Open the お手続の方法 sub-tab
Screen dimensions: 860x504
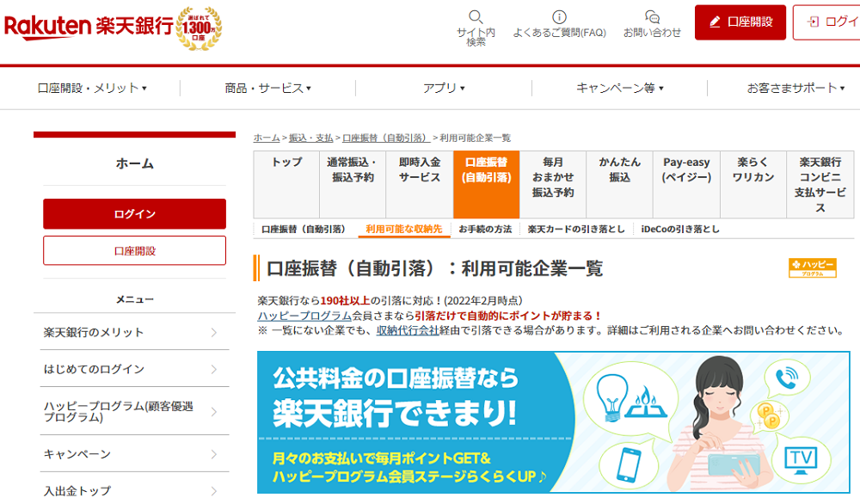click(x=485, y=230)
